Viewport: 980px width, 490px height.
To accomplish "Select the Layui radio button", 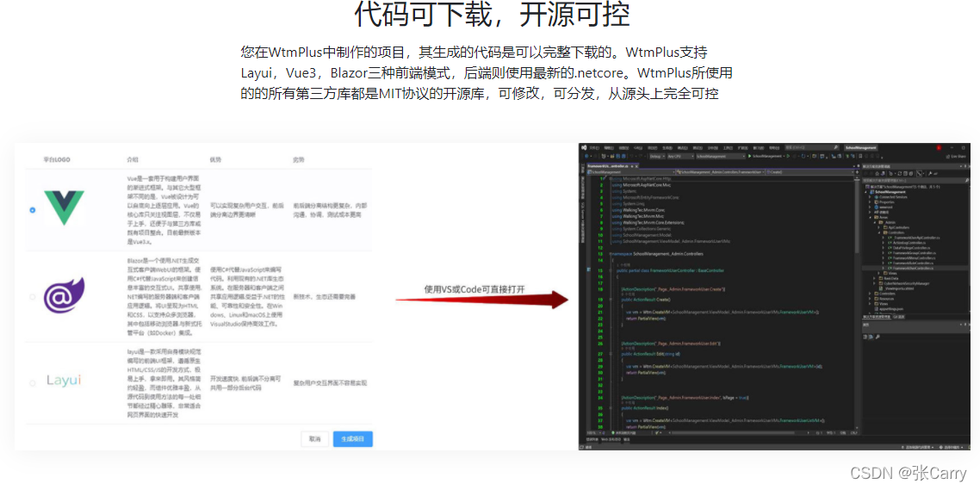I will coord(33,382).
